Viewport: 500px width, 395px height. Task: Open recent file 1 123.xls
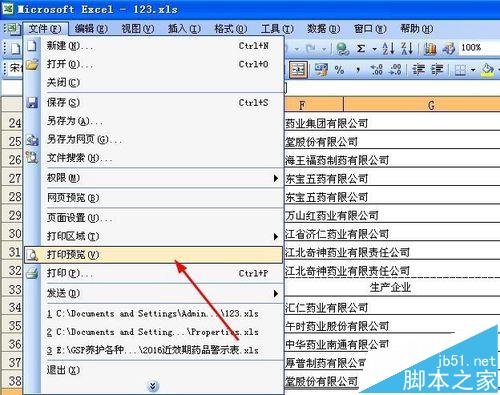(x=153, y=314)
